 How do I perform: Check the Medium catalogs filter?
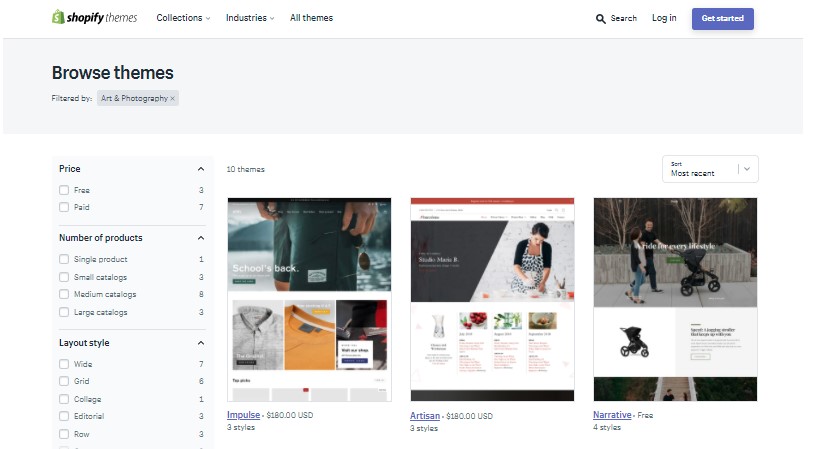(x=64, y=294)
